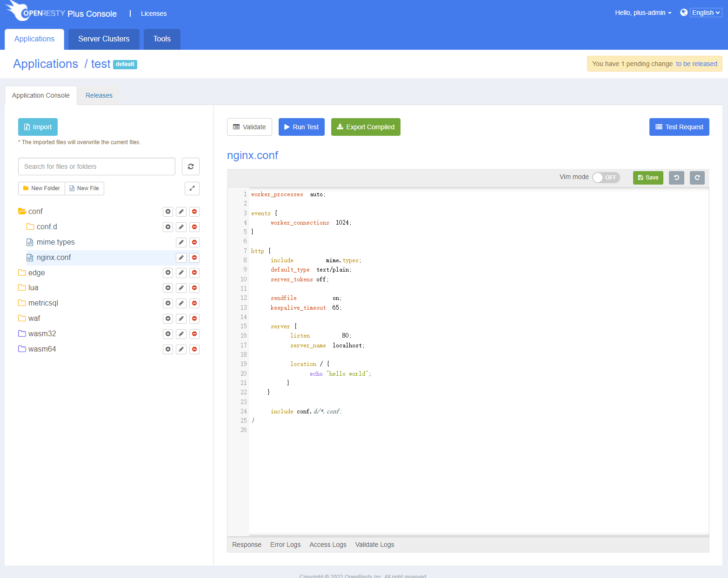Image resolution: width=728 pixels, height=578 pixels.
Task: Go to Applications breadcrumb link
Action: pos(46,64)
